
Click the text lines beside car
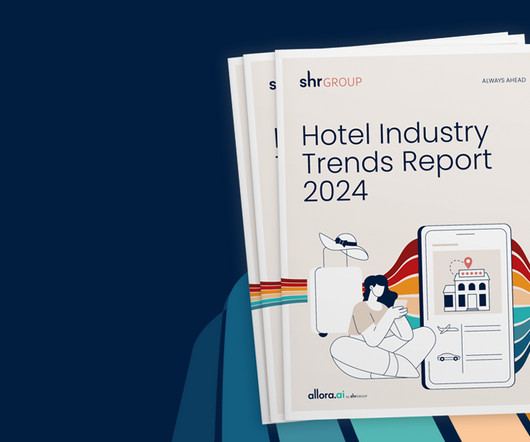pos(483,358)
